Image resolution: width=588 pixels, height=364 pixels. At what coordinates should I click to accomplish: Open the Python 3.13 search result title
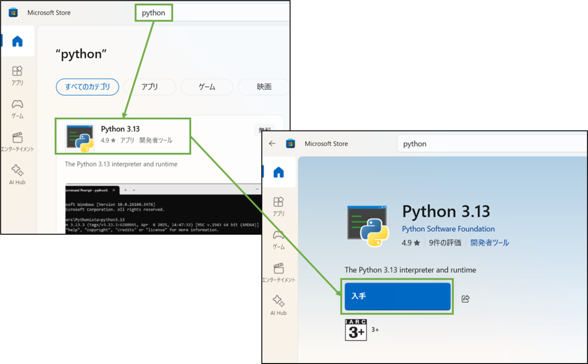pyautogui.click(x=120, y=129)
